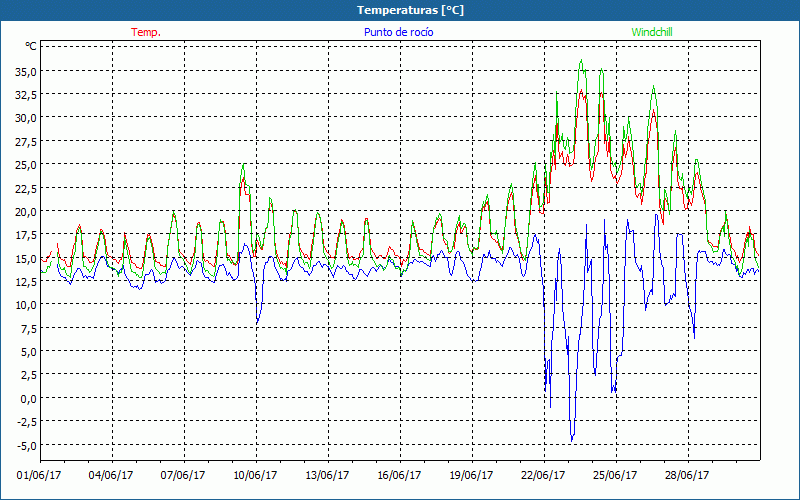The width and height of the screenshot is (800, 500).
Task: Click the 16/06/17 date label
Action: click(399, 475)
